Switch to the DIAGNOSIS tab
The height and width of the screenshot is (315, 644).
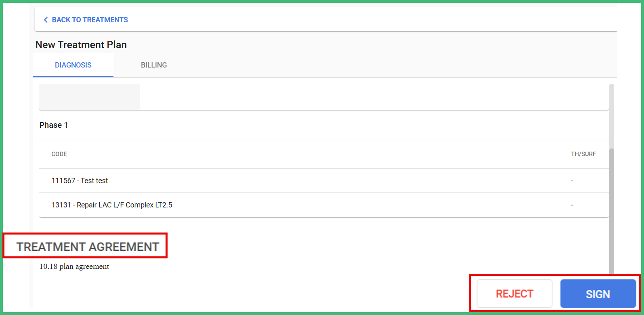(73, 65)
